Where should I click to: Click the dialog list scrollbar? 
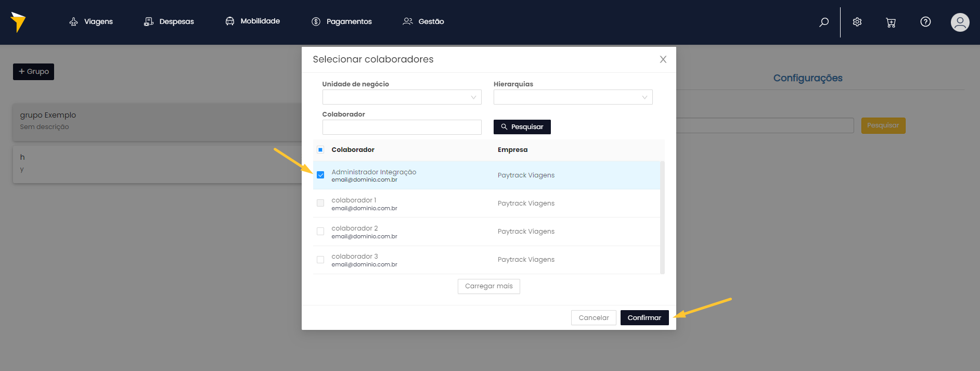coord(662,218)
